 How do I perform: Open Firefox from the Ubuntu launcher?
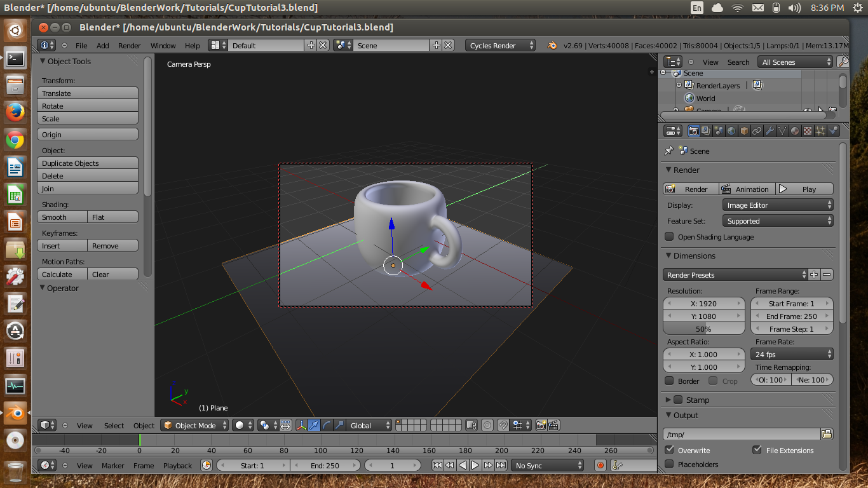click(x=15, y=112)
